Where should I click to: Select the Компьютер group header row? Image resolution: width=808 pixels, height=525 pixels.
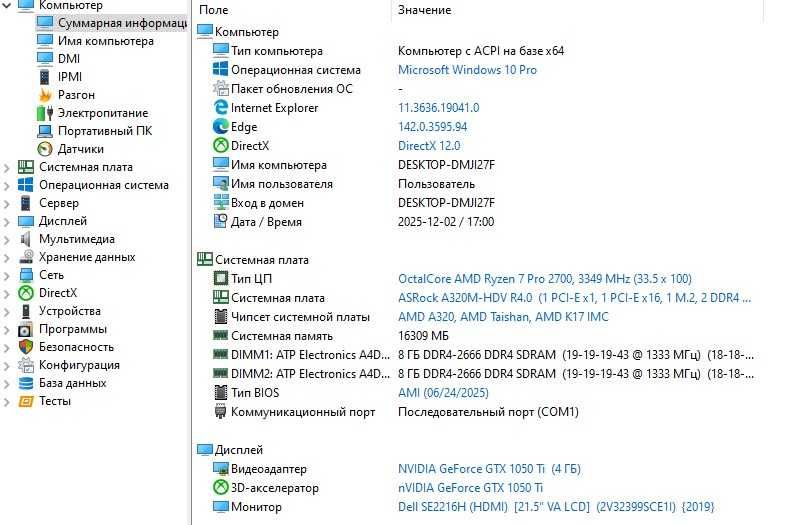coord(479,32)
